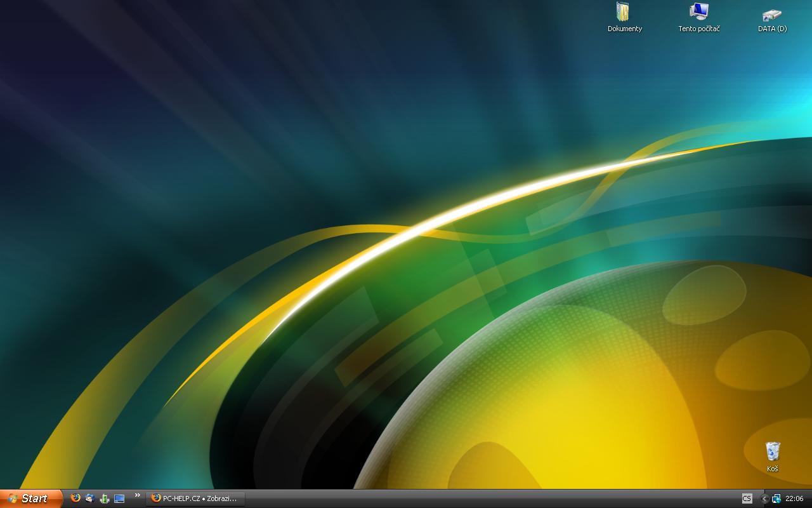
Task: Click the 22:06 taskbar clock
Action: [x=794, y=498]
